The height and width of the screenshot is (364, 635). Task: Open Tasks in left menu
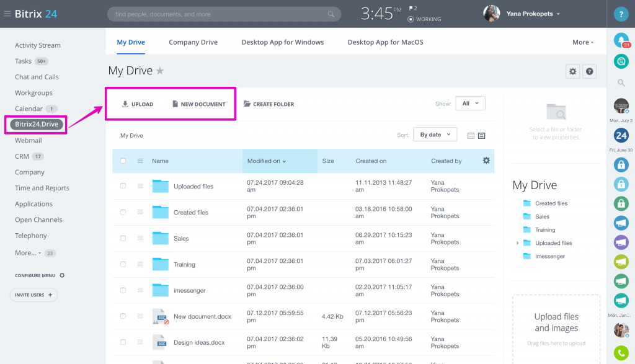23,61
